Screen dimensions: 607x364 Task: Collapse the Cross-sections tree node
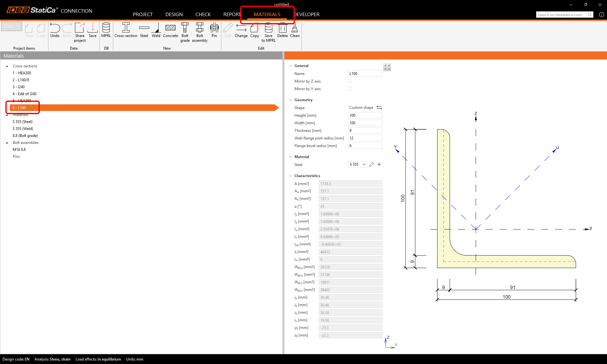(x=7, y=66)
